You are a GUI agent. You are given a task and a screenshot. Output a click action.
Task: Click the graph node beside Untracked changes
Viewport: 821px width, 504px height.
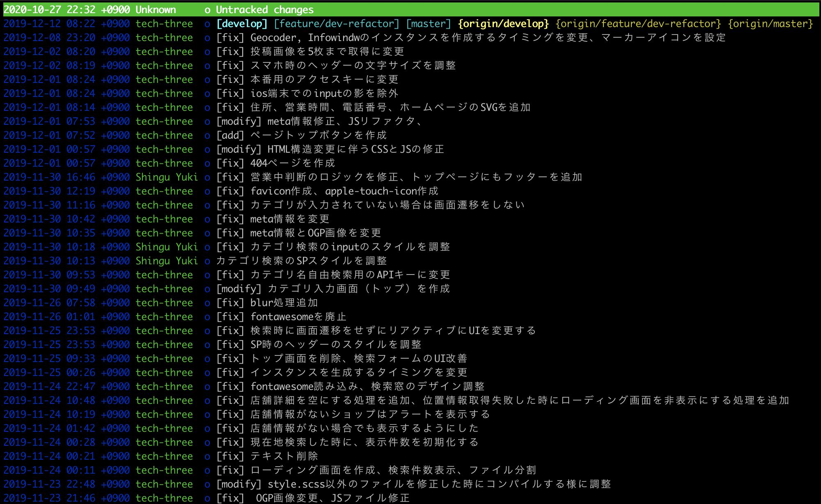pos(209,9)
